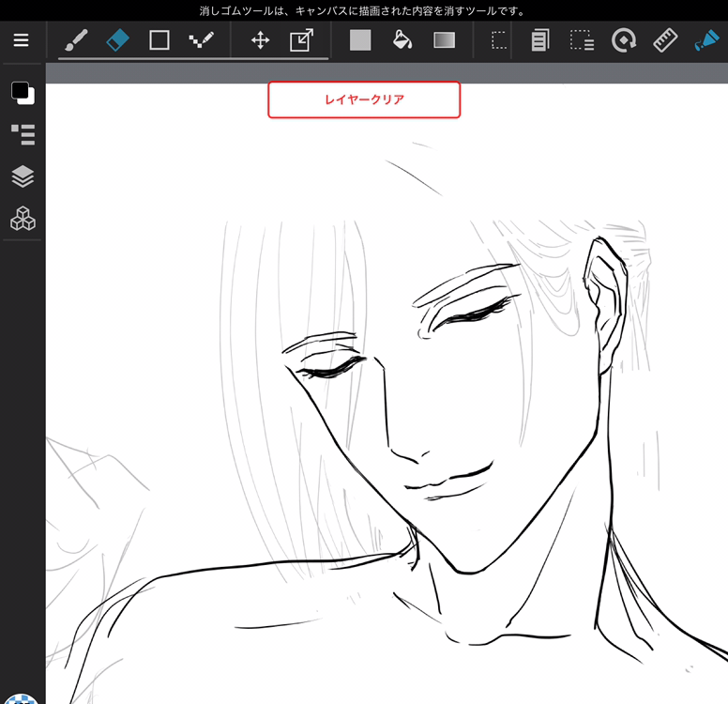Select the Gradient tool

click(x=445, y=40)
